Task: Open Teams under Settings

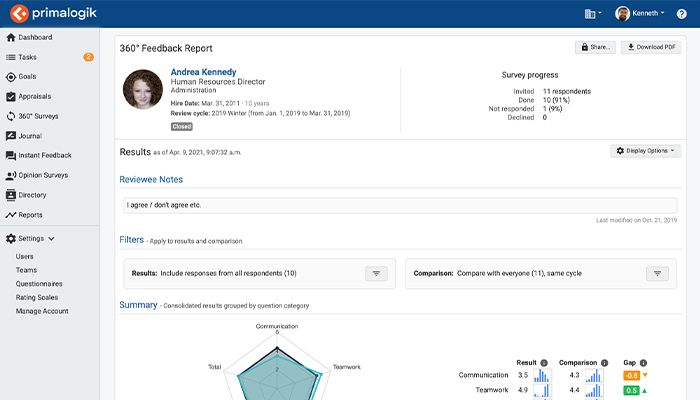Action: tap(26, 270)
